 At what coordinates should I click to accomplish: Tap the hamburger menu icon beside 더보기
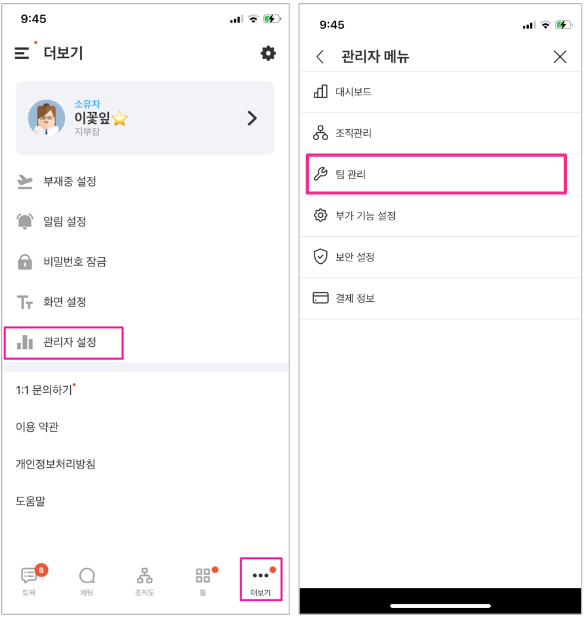[22, 53]
